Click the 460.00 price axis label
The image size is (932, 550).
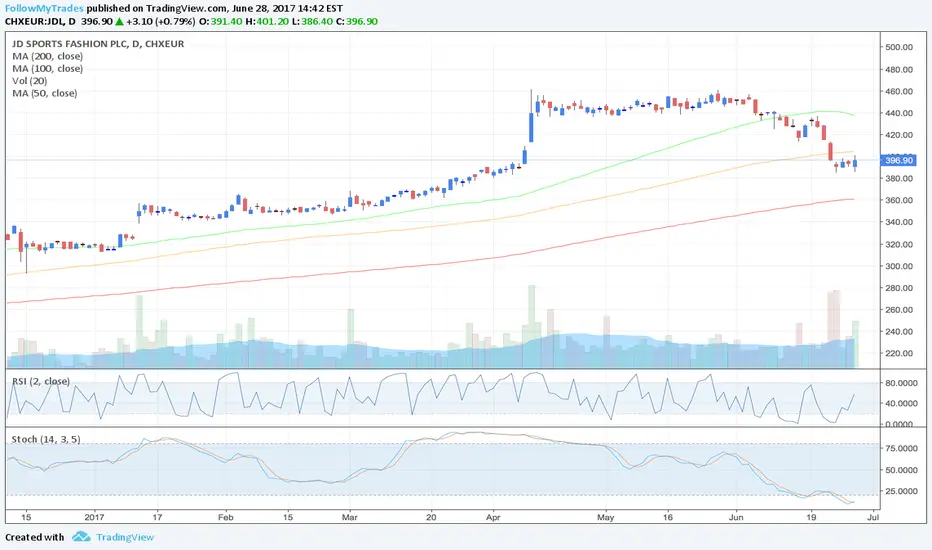pyautogui.click(x=899, y=91)
